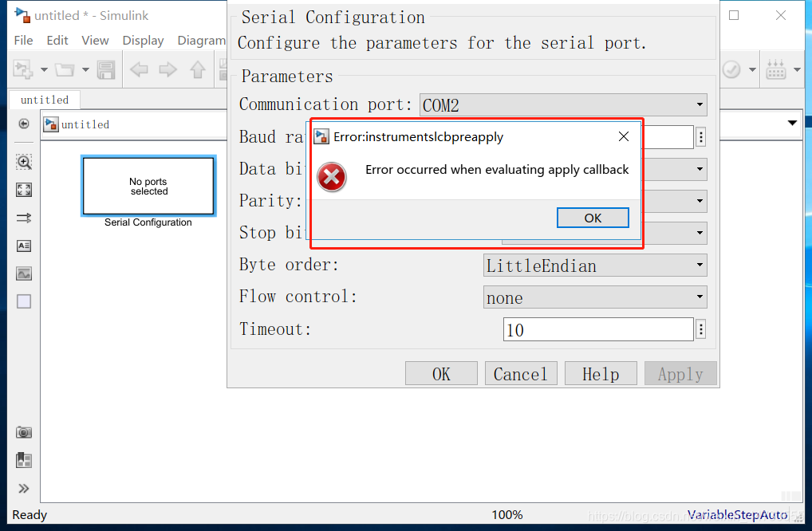Image resolution: width=812 pixels, height=531 pixels.
Task: Click the model check toolbar icon
Action: click(731, 69)
